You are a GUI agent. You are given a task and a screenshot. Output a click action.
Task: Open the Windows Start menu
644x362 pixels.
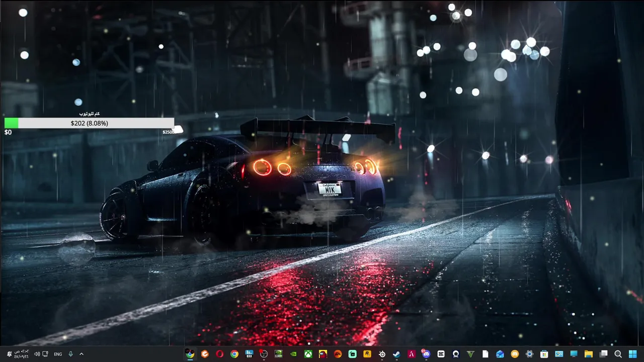tap(633, 354)
